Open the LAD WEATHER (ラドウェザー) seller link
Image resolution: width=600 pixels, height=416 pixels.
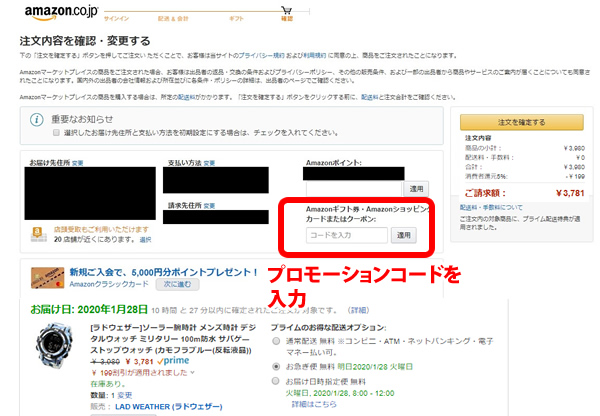(x=169, y=407)
